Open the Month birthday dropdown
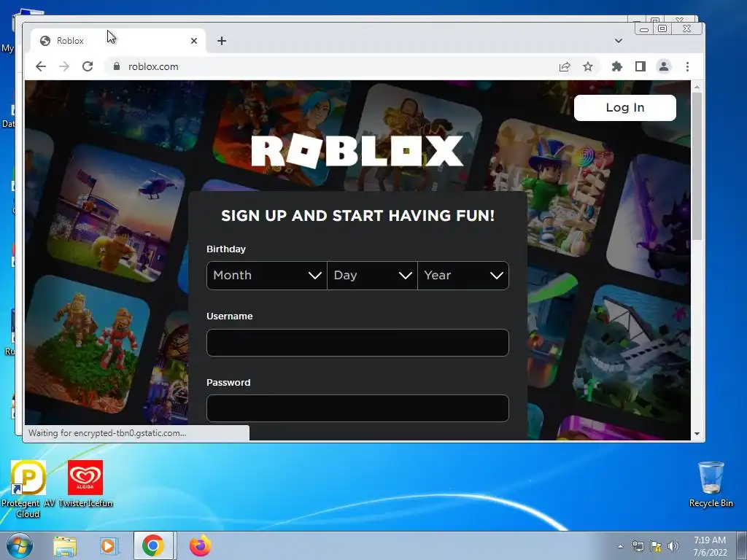The image size is (747, 560). [267, 275]
